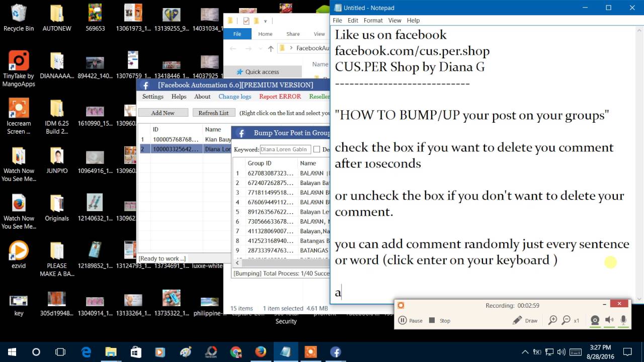Screen dimensions: 644x362
Task: Toggle the delete comment checkbox beside Keyword
Action: click(x=316, y=149)
